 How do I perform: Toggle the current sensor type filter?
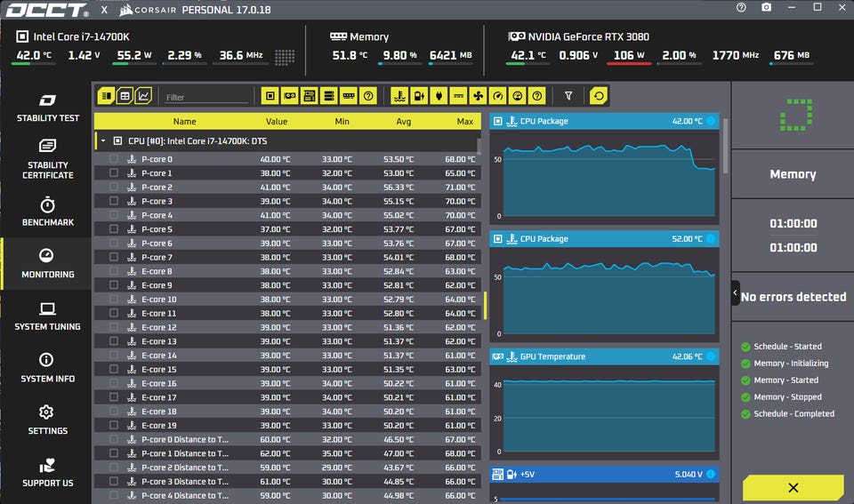pos(459,96)
